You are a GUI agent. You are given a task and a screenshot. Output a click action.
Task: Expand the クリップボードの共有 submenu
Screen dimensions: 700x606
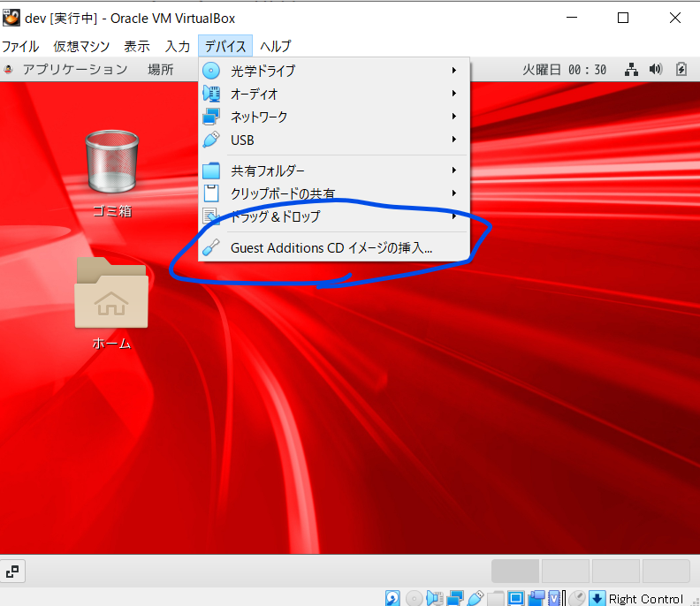[334, 193]
